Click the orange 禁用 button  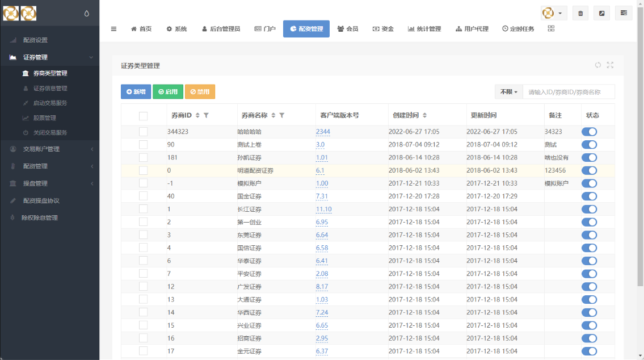click(x=200, y=91)
